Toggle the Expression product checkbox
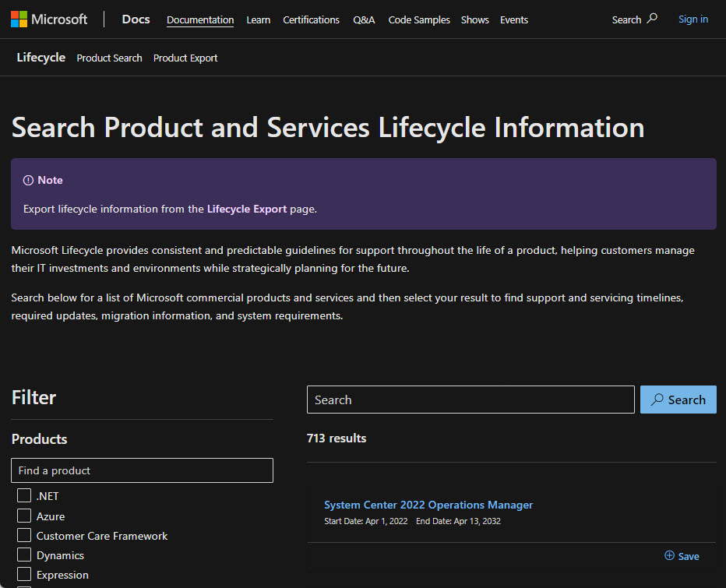The height and width of the screenshot is (588, 726). point(24,574)
